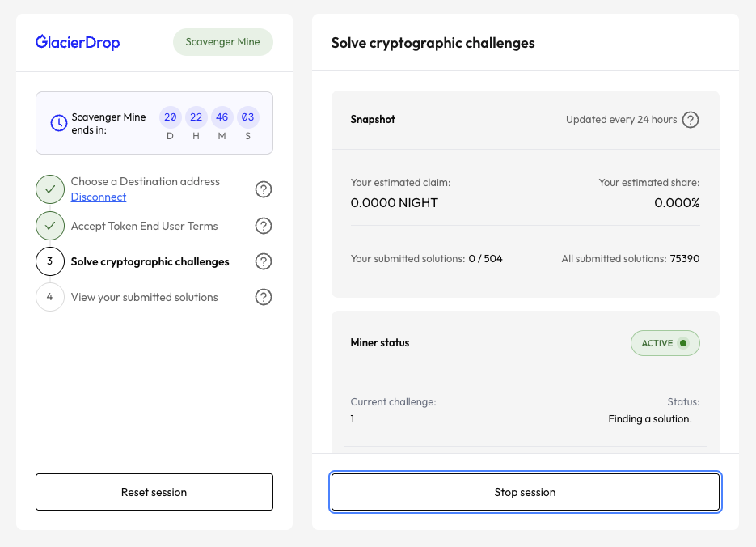
Task: Click the Scavenger Mine badge
Action: click(x=222, y=42)
